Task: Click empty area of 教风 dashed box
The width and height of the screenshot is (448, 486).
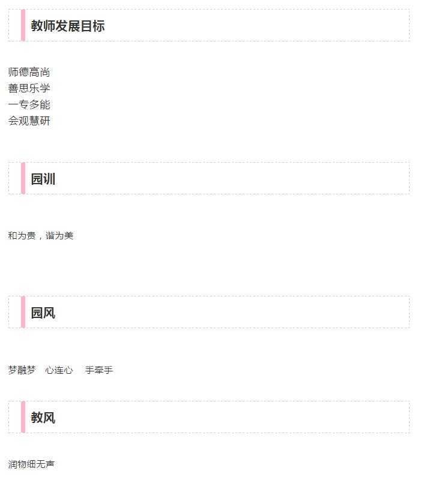Action: (x=232, y=417)
